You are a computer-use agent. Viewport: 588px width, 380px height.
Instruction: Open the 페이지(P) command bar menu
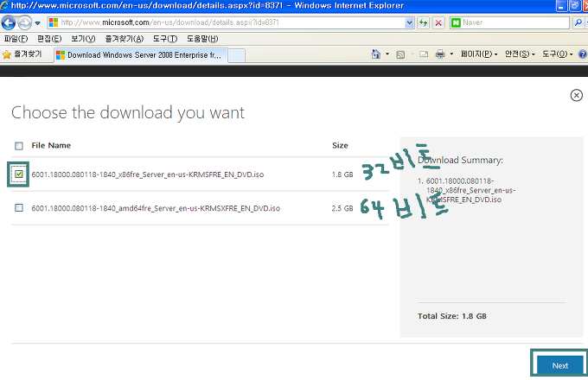[x=479, y=54]
